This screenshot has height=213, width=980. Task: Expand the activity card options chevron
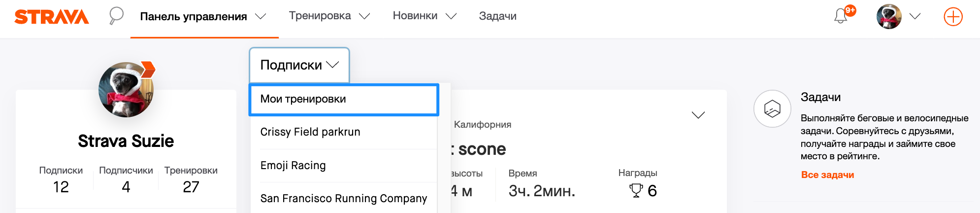pyautogui.click(x=698, y=115)
